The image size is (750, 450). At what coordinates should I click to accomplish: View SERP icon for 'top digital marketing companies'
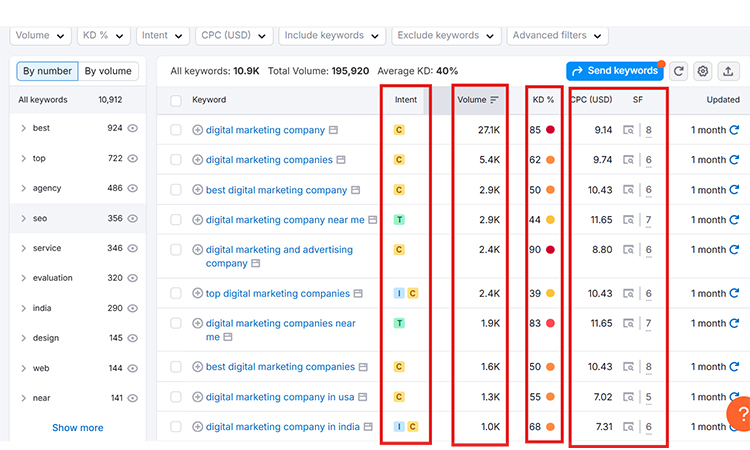[629, 293]
